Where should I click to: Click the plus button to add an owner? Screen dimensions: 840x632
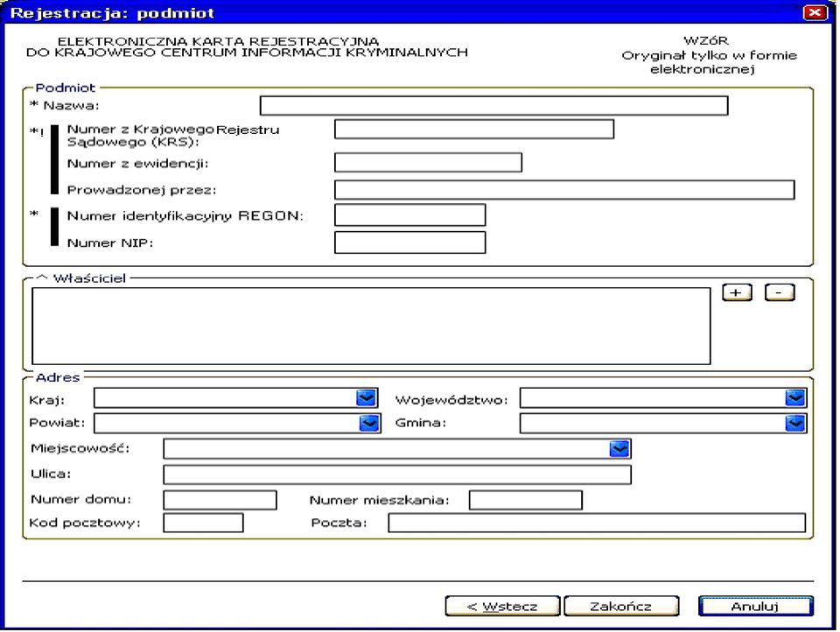[x=737, y=292]
